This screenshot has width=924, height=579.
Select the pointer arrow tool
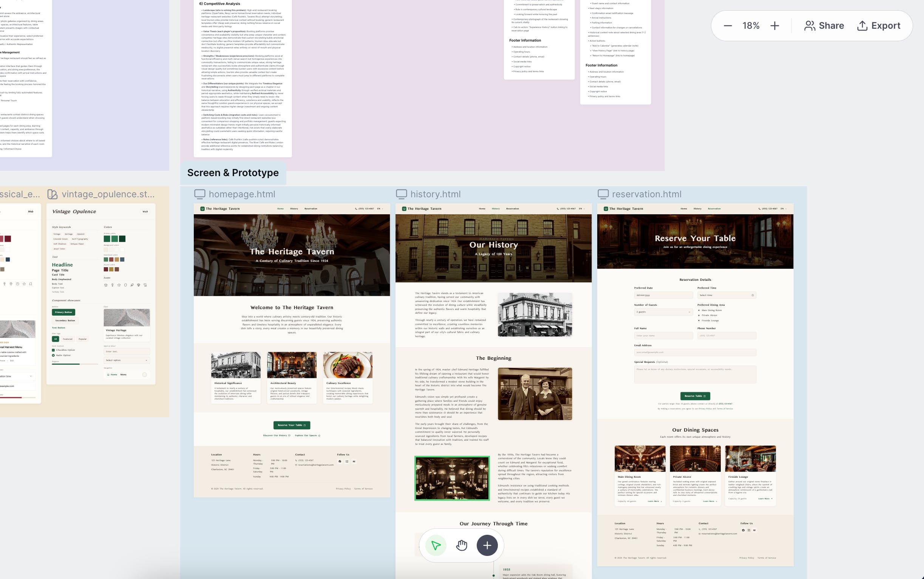[x=436, y=545]
